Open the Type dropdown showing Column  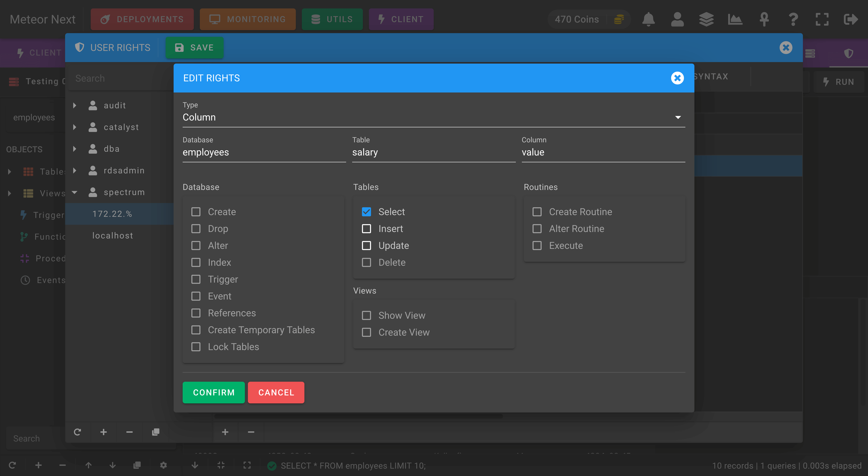434,117
